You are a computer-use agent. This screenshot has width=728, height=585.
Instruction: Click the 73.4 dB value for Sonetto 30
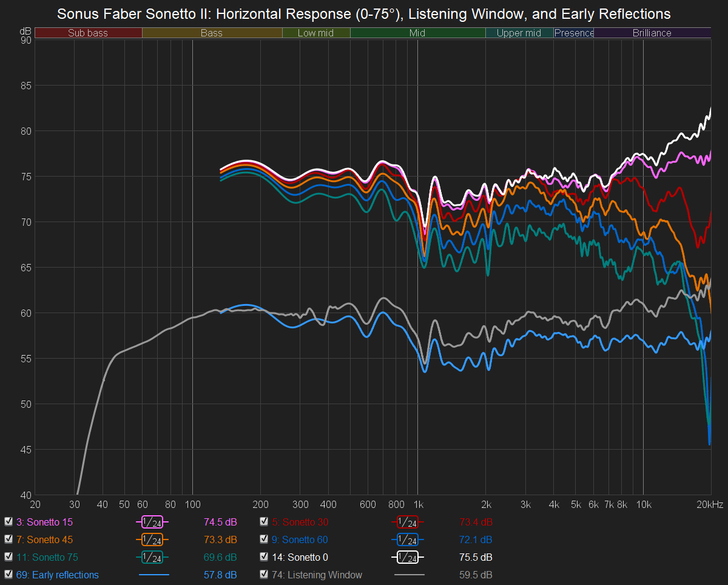coord(476,522)
